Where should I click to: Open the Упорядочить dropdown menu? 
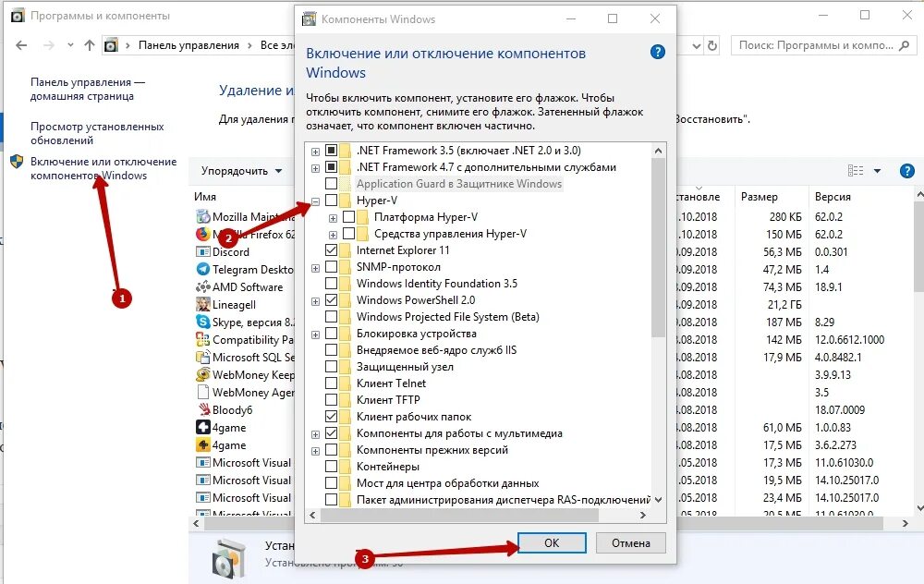click(x=241, y=171)
